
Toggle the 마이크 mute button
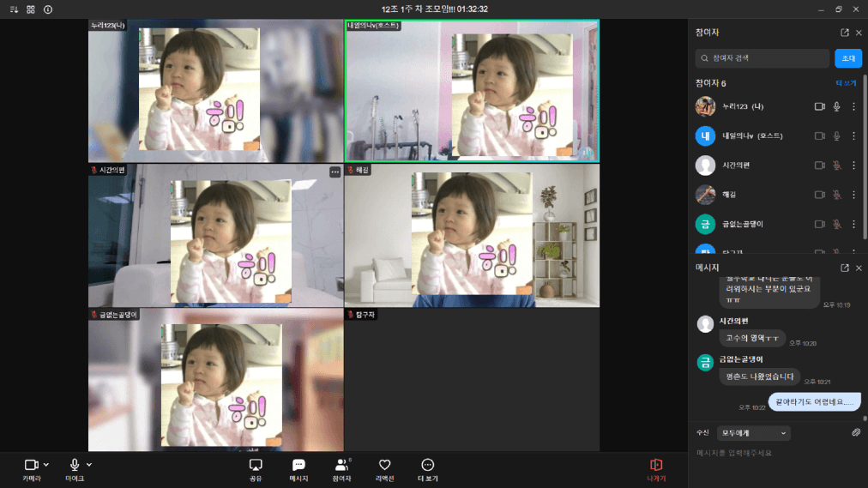(74, 470)
